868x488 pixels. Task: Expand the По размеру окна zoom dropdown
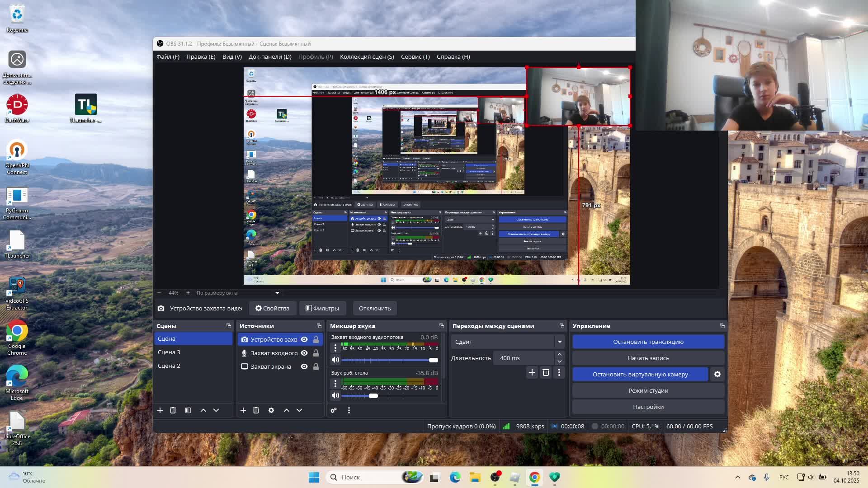[x=277, y=293]
